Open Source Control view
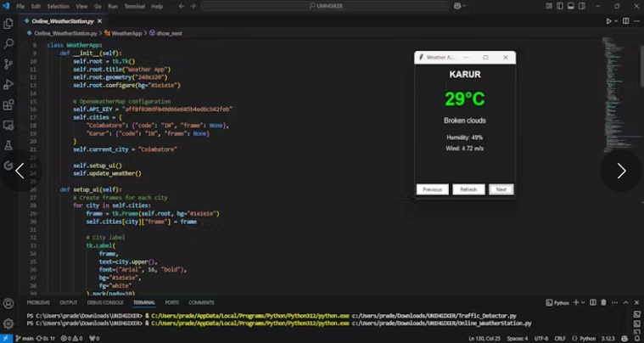 click(x=8, y=64)
